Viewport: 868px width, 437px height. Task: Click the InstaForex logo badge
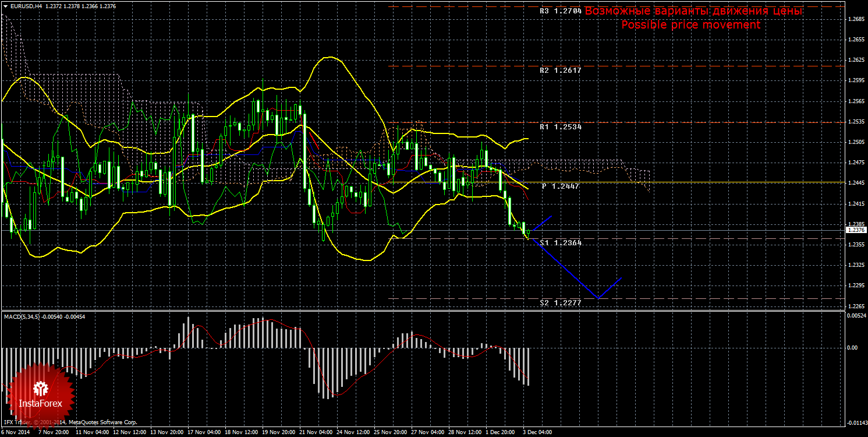(x=40, y=396)
